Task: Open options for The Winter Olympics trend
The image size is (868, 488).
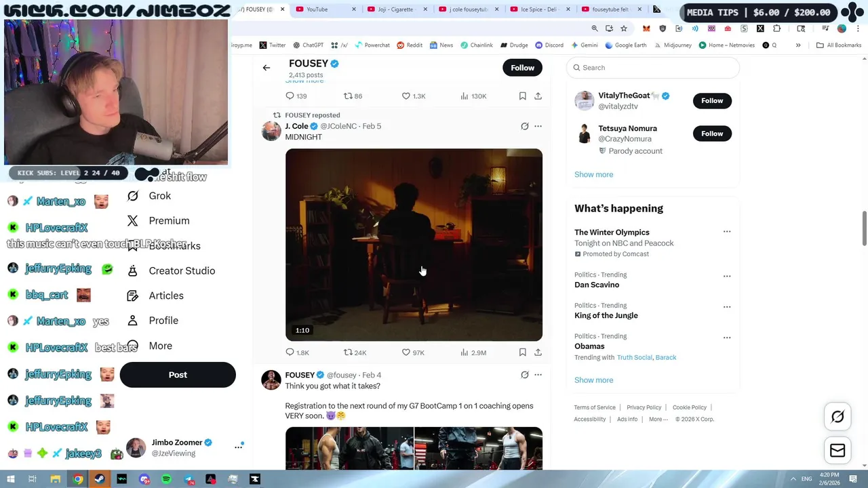Action: point(727,232)
